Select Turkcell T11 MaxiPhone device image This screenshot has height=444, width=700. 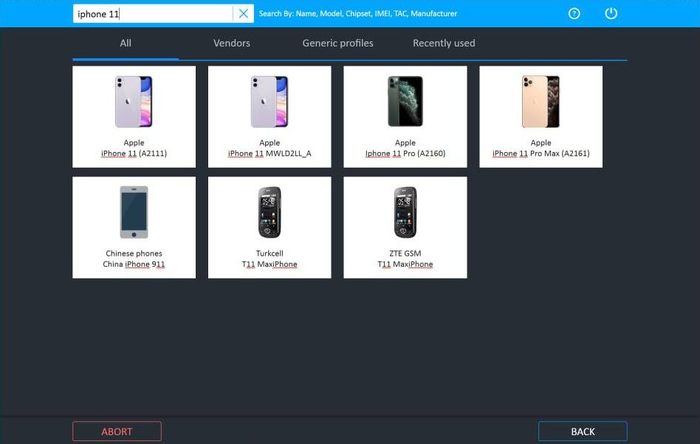[270, 212]
